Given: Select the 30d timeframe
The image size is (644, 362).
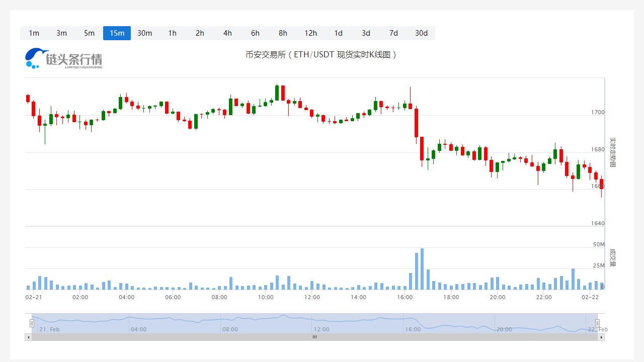Looking at the screenshot, I should (x=421, y=33).
